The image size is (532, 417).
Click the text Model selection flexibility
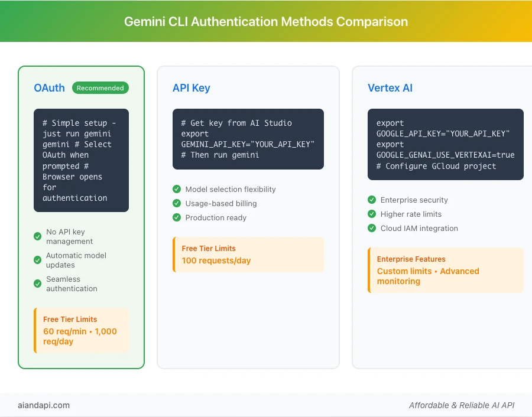[x=231, y=189]
